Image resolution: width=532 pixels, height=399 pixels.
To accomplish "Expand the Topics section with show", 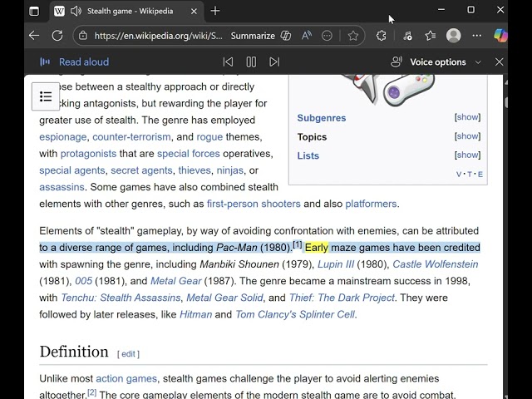I will (x=467, y=136).
